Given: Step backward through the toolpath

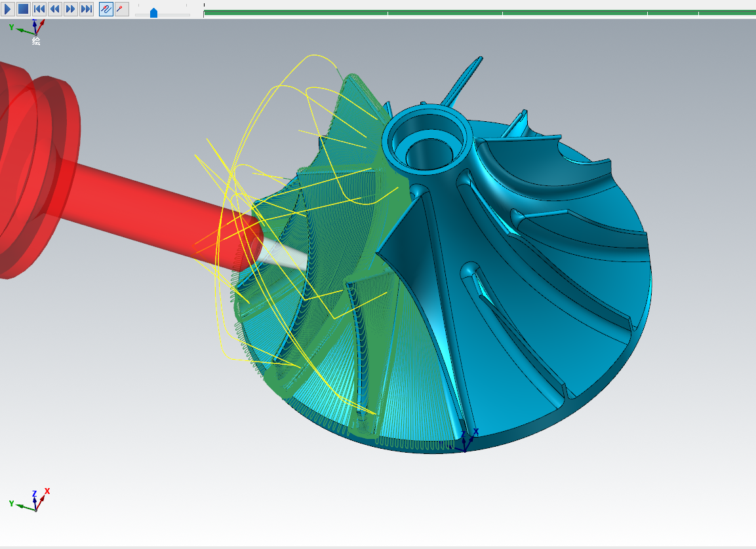Looking at the screenshot, I should [55, 9].
